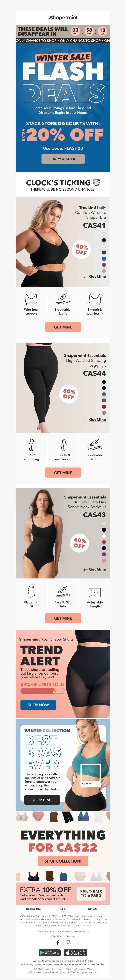Click the Google Play store badge
This screenshot has width=126, height=980.
(50, 952)
